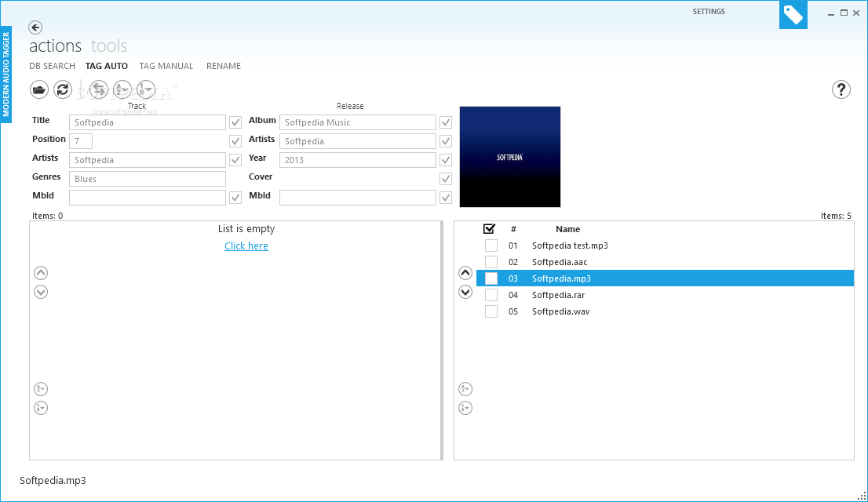The height and width of the screenshot is (502, 868).
Task: Open folder with the toolbar folder icon
Action: tap(39, 89)
